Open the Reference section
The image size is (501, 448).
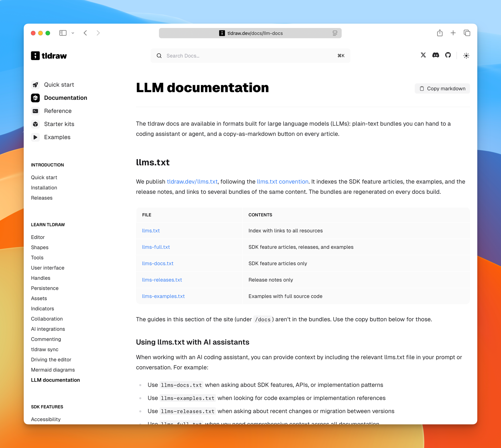58,111
